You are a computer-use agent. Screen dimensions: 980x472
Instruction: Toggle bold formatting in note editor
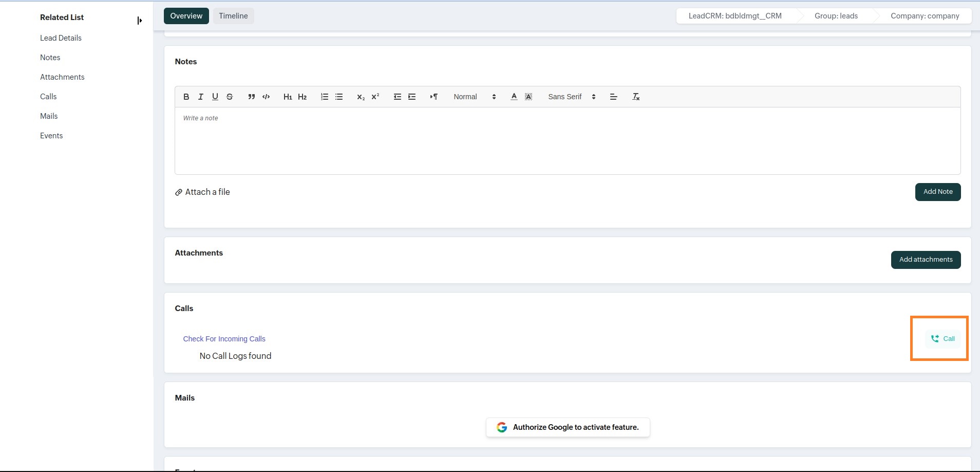pos(186,97)
